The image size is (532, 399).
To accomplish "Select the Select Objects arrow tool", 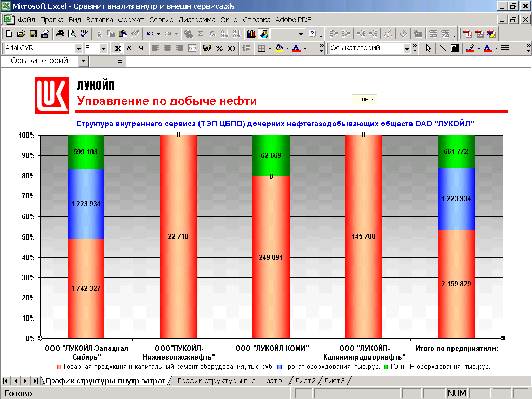I will click(428, 48).
